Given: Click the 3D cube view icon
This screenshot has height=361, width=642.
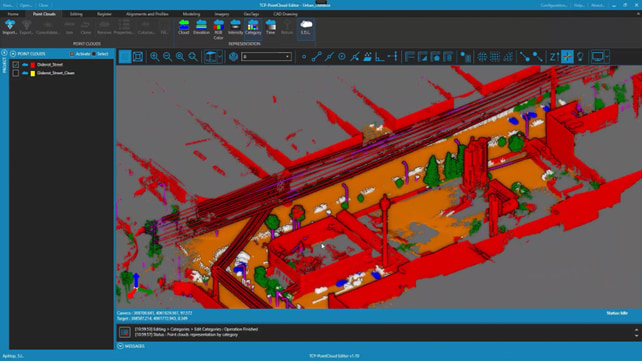Looking at the screenshot, I should [x=233, y=57].
